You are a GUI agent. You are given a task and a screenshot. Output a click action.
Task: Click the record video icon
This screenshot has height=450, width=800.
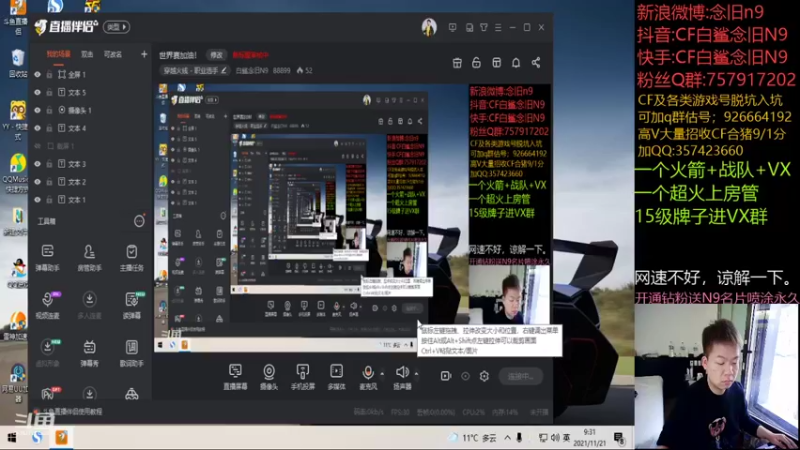click(446, 376)
